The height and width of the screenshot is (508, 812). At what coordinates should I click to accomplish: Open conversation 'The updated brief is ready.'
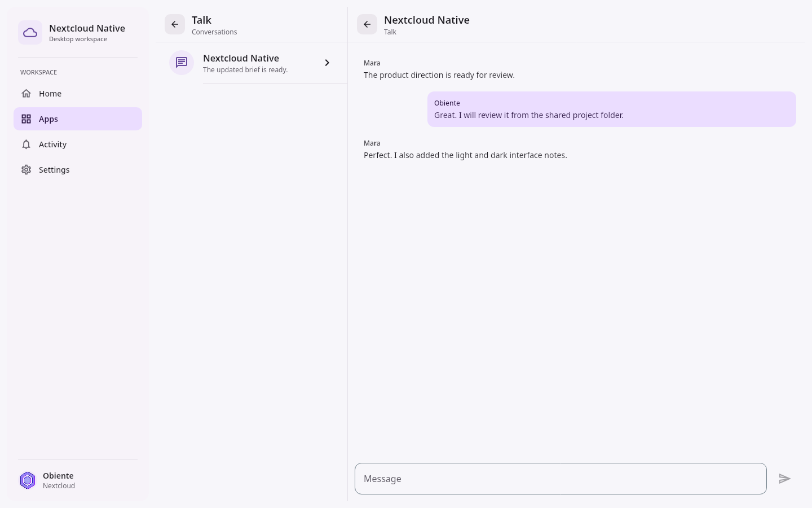click(x=251, y=63)
